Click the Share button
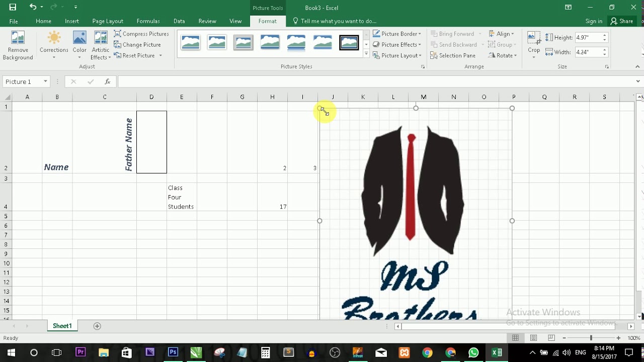The width and height of the screenshot is (644, 362). point(622,21)
